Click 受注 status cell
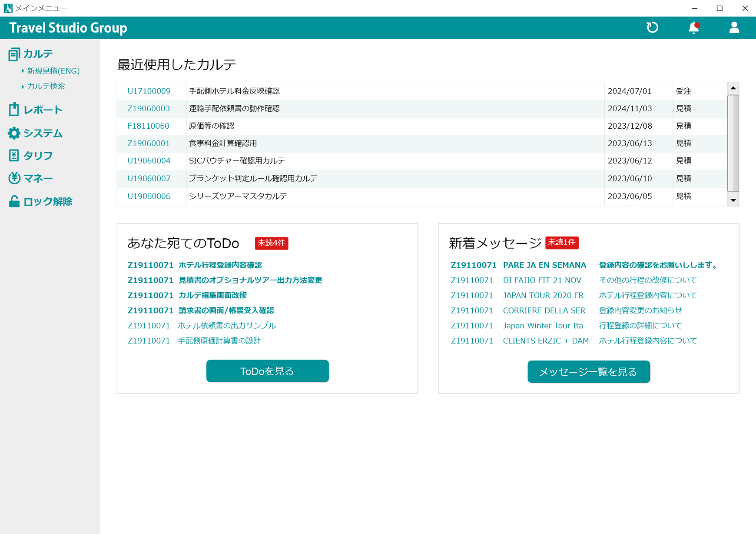Viewport: 756px width, 534px height. pyautogui.click(x=683, y=91)
